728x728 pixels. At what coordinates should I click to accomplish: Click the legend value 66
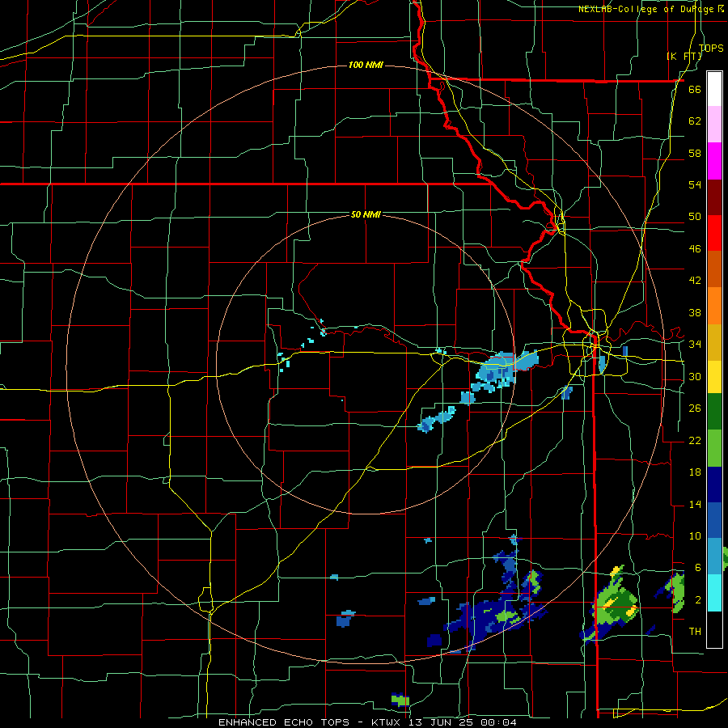tap(695, 89)
